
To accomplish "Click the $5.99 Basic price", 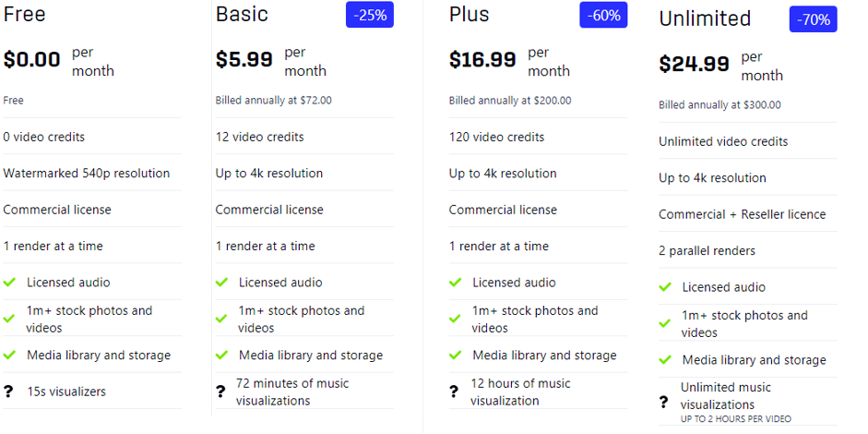I will [244, 59].
